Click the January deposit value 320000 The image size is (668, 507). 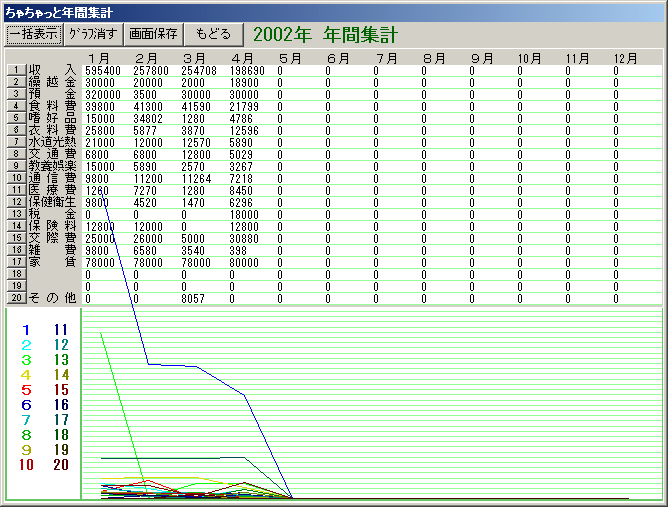[103, 95]
